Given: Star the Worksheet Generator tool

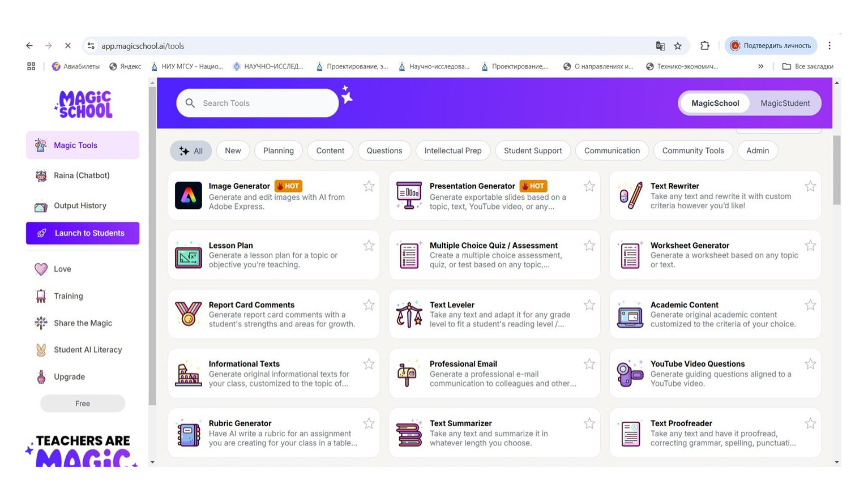Looking at the screenshot, I should (810, 246).
